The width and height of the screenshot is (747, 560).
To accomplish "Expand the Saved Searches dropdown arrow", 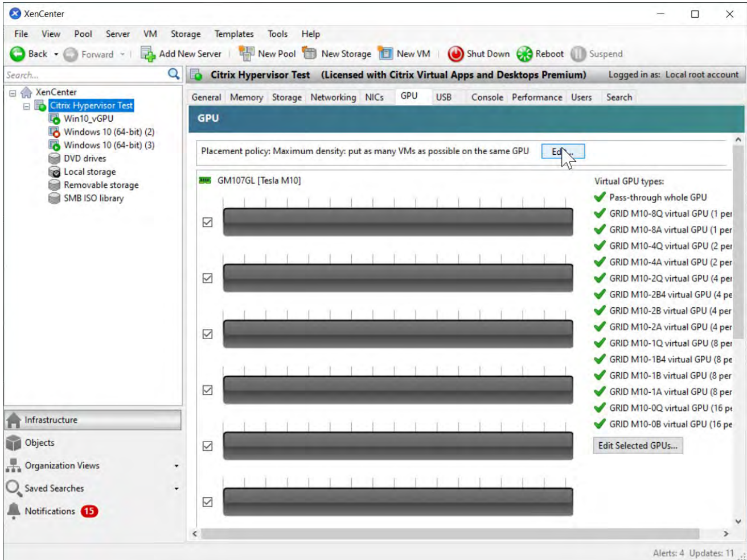I will coord(177,489).
